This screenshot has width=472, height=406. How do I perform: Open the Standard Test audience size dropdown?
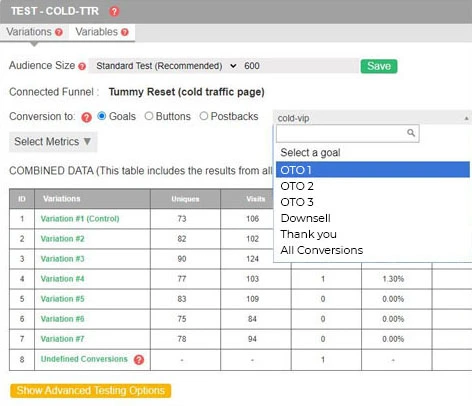click(166, 66)
